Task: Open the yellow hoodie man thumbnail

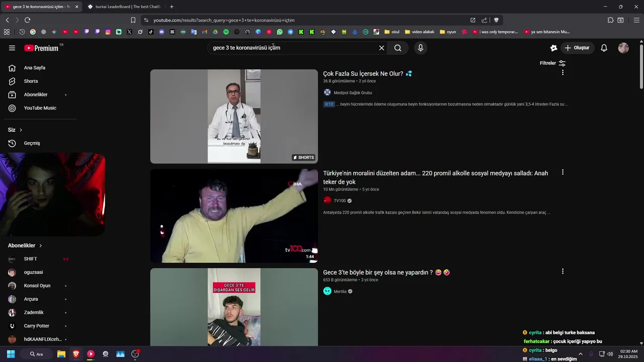Action: 234,216
